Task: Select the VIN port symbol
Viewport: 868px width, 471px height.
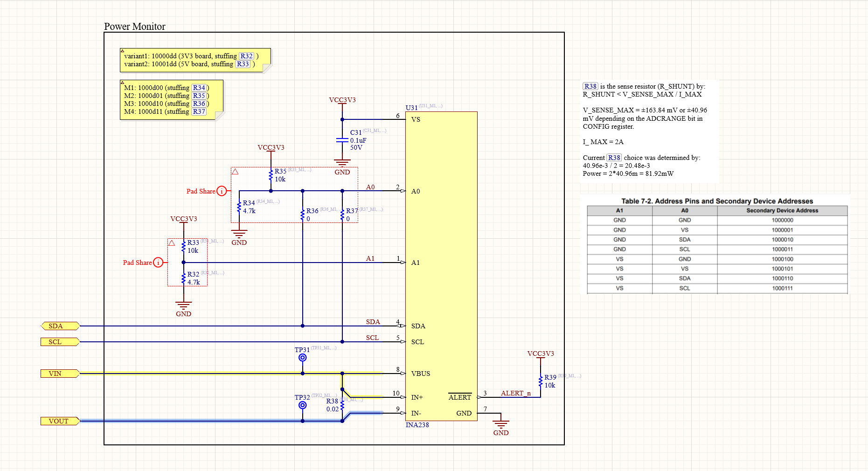Action: tap(60, 374)
